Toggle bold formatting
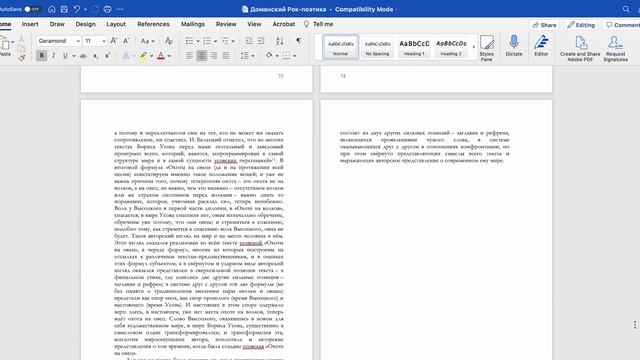The height and width of the screenshot is (360, 640). tap(41, 56)
